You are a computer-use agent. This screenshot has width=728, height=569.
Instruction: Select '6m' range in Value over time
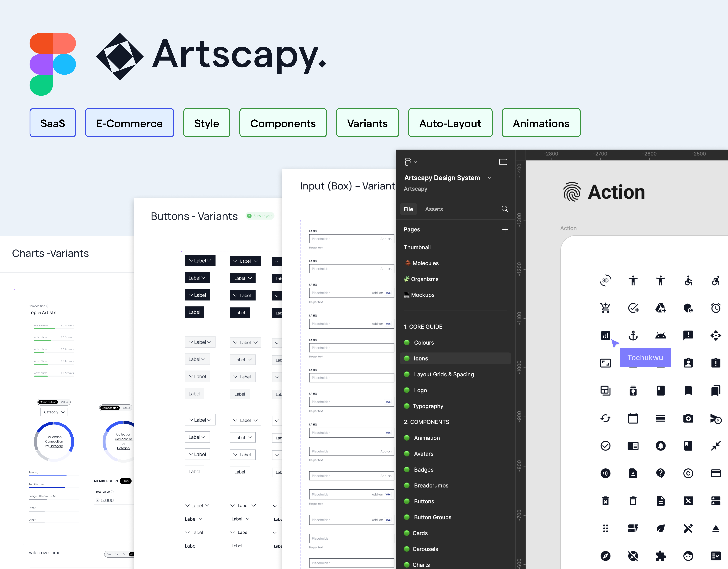[109, 554]
